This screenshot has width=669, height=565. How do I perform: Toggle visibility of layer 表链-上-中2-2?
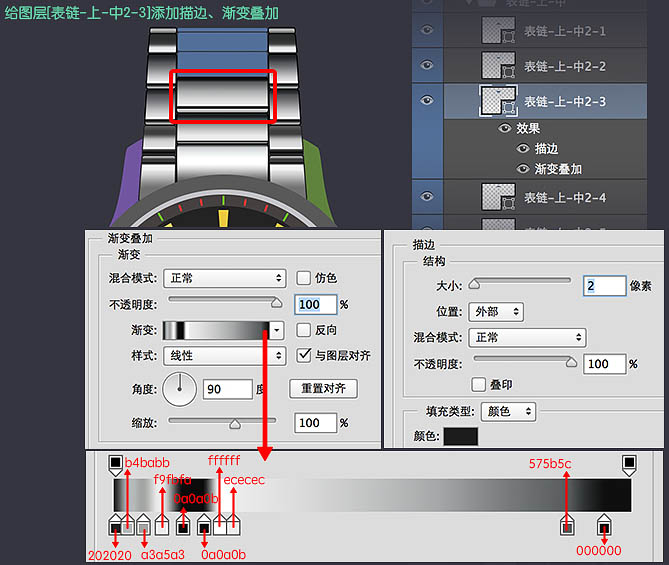tap(427, 65)
